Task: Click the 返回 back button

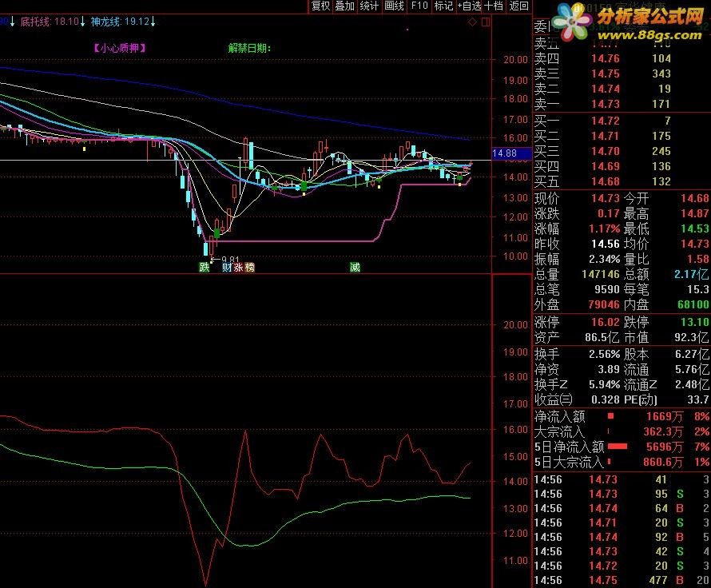Action: (518, 6)
